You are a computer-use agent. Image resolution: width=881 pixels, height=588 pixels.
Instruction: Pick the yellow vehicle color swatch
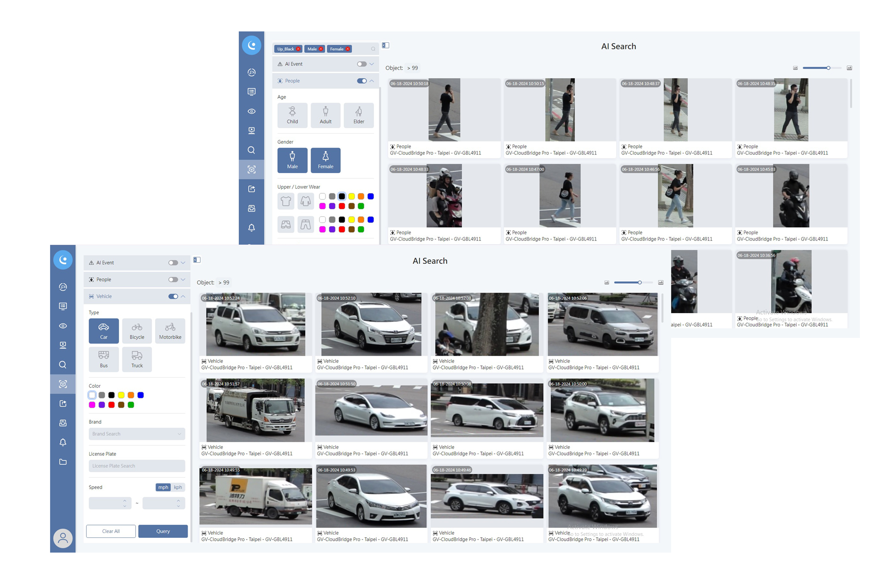[121, 395]
